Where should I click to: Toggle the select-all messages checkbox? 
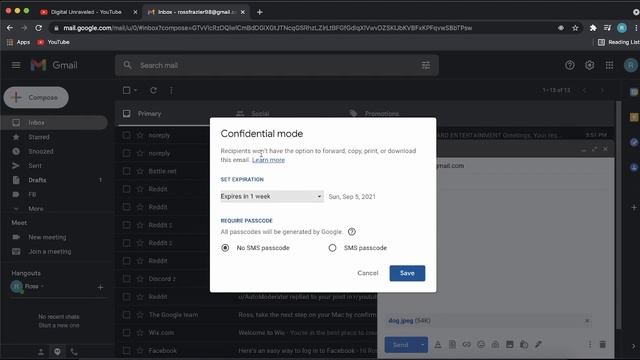(127, 90)
